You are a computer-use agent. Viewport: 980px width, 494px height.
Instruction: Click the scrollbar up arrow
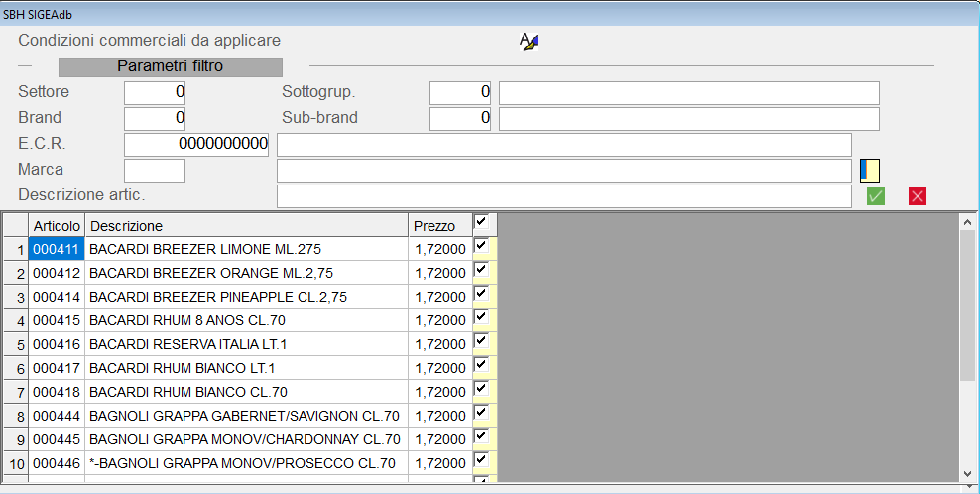967,223
